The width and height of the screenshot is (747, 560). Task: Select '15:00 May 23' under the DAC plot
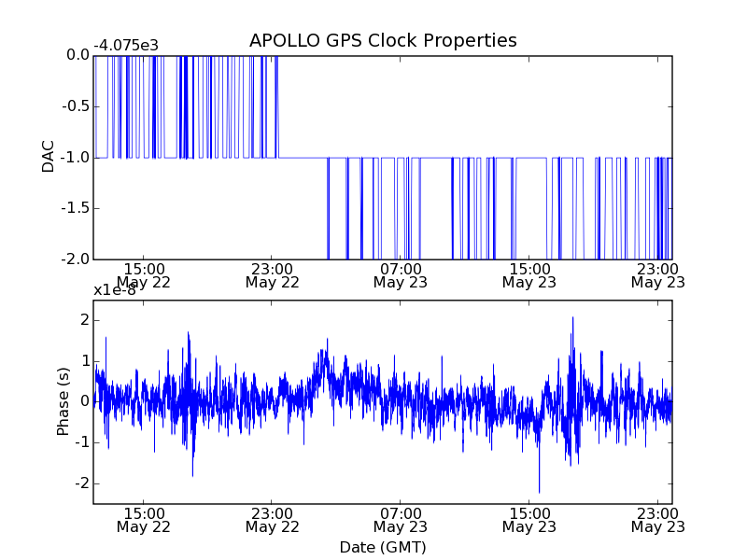529,276
